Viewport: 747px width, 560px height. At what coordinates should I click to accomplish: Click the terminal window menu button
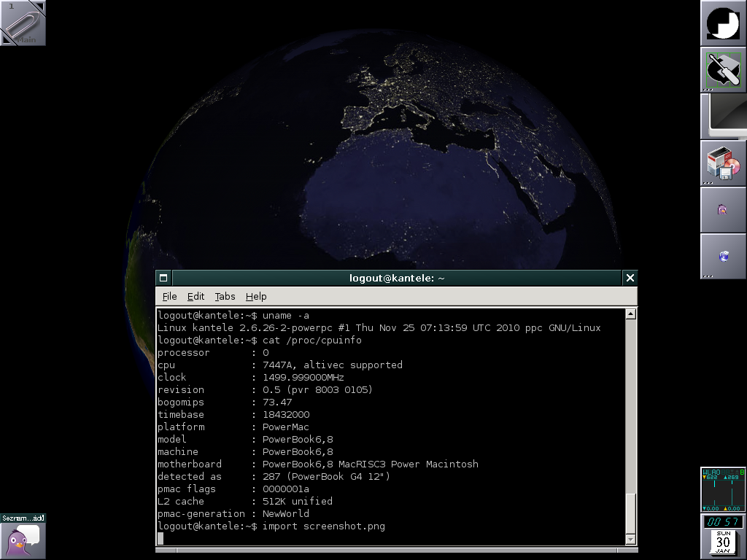[x=164, y=278]
